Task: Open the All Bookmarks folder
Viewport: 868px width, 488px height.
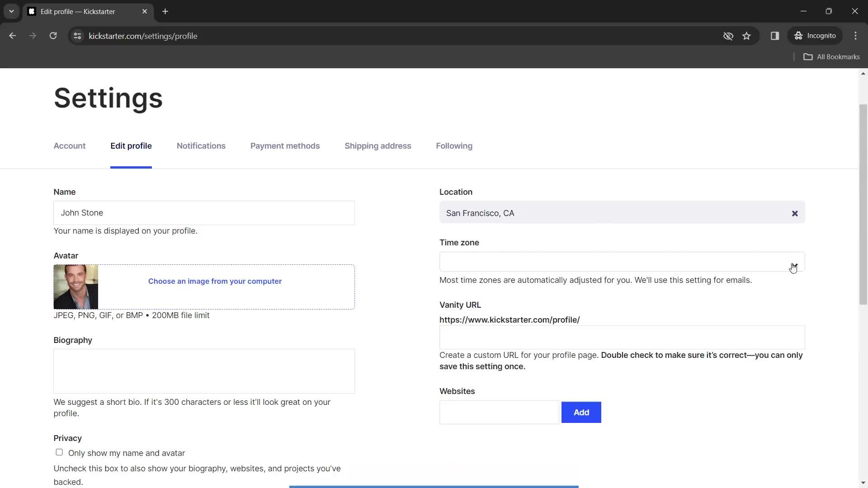Action: coord(831,56)
